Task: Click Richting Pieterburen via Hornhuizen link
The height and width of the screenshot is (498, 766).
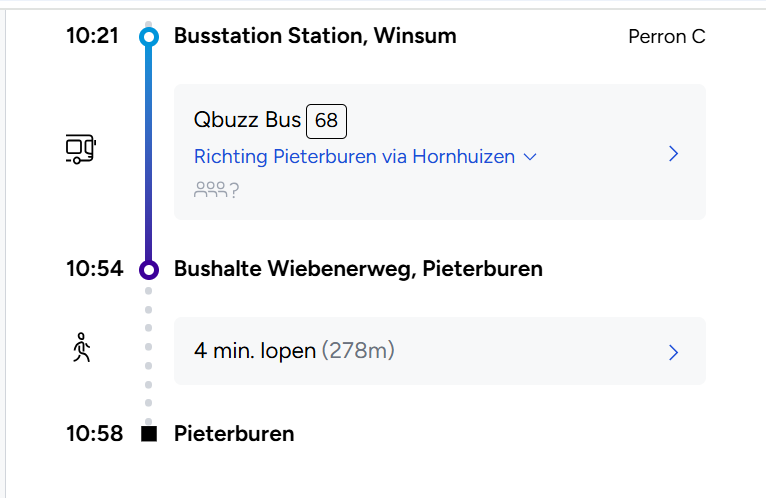Action: (x=354, y=157)
